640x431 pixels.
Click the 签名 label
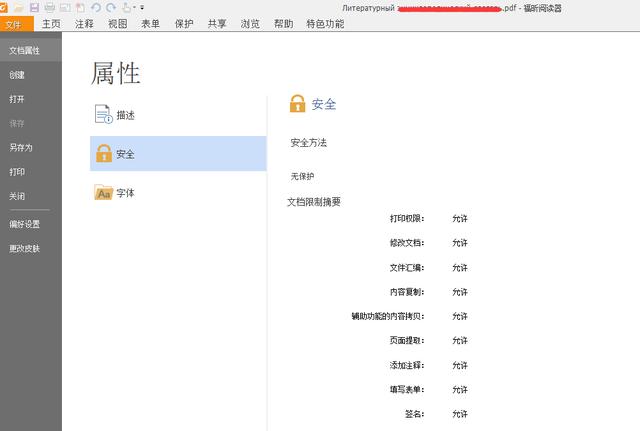tap(414, 414)
